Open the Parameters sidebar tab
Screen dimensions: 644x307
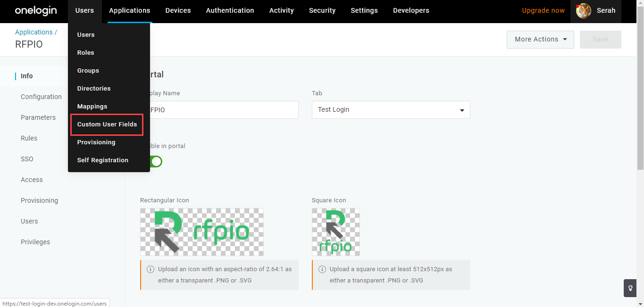coord(38,117)
